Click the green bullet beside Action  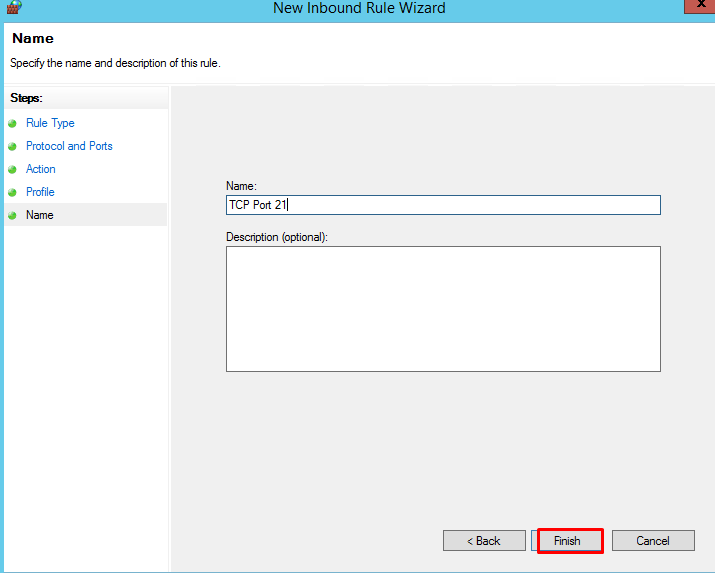point(12,170)
